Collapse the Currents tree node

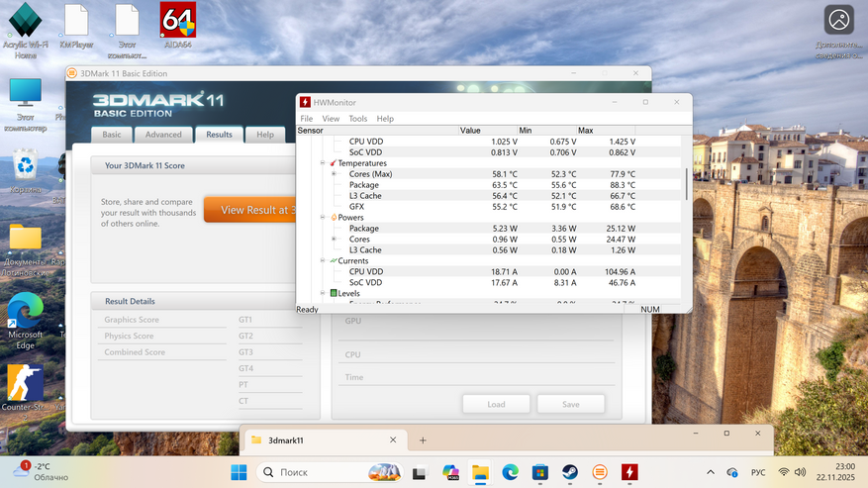click(x=323, y=260)
